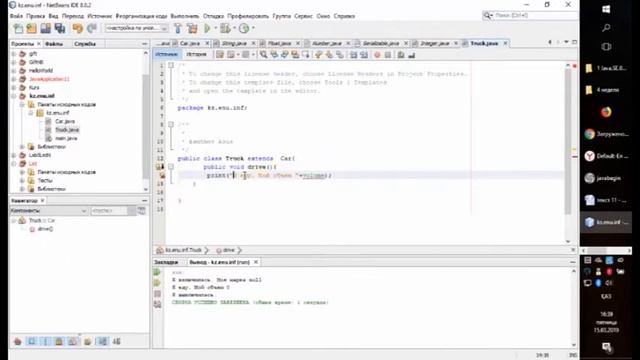The image size is (640, 360).
Task: Click the hint lightbulb on line 14
Action: 162,176
